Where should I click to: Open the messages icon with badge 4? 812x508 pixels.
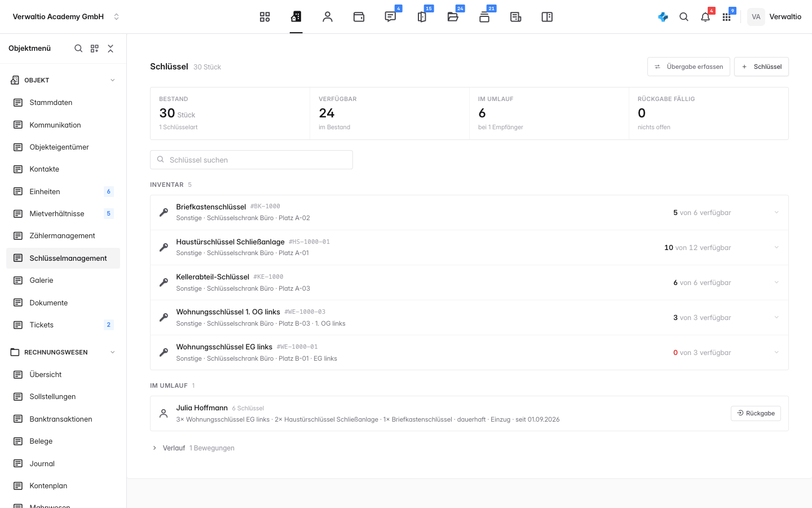tap(390, 17)
